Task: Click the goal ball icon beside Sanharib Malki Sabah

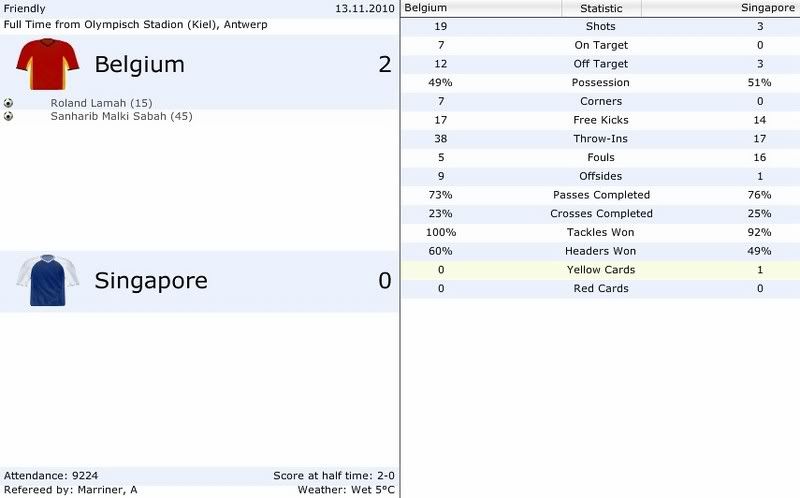Action: 8,116
